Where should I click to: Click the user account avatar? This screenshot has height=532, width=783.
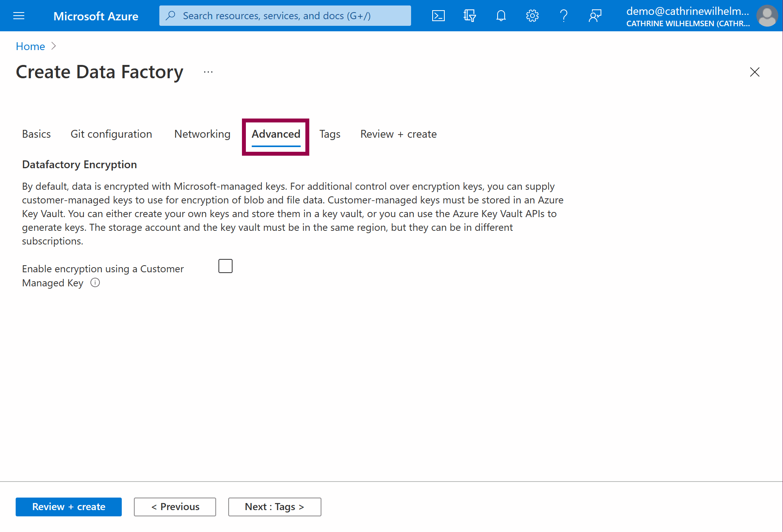click(767, 16)
